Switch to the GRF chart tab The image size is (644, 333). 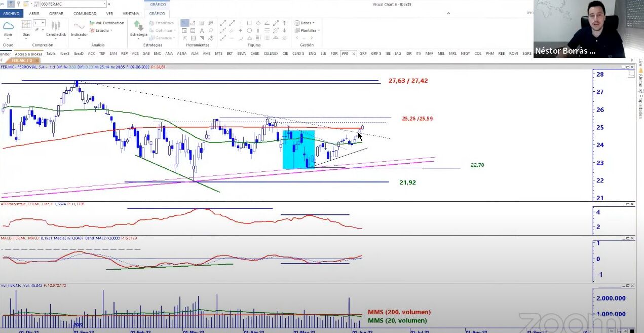(x=363, y=53)
